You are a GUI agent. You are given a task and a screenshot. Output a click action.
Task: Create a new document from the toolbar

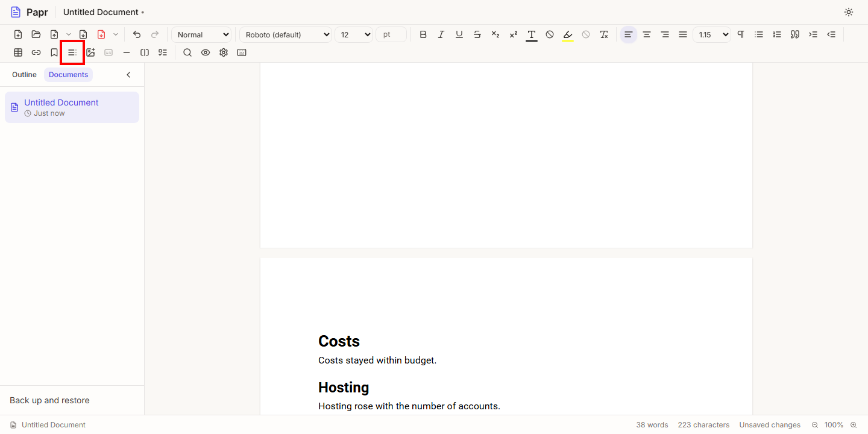coord(18,34)
